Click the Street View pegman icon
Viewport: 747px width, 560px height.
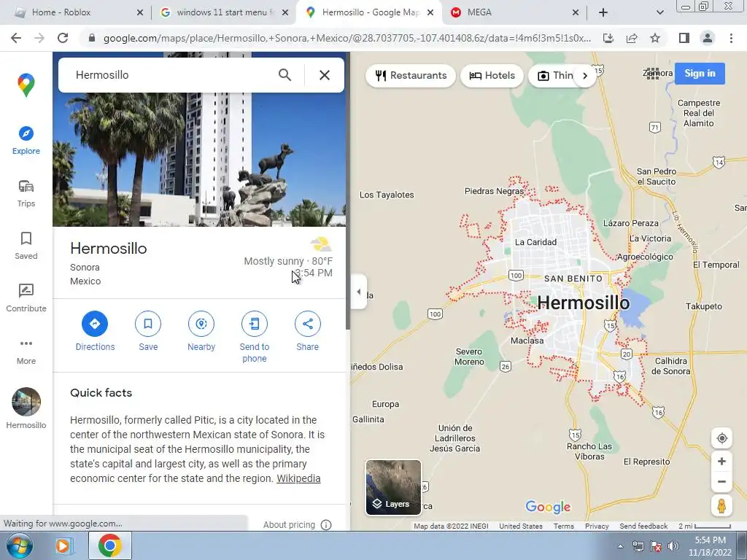721,506
